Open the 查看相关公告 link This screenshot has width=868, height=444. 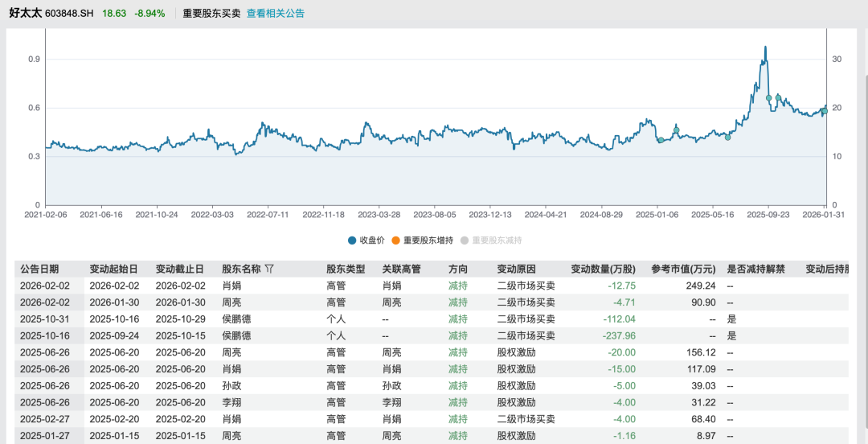[275, 14]
